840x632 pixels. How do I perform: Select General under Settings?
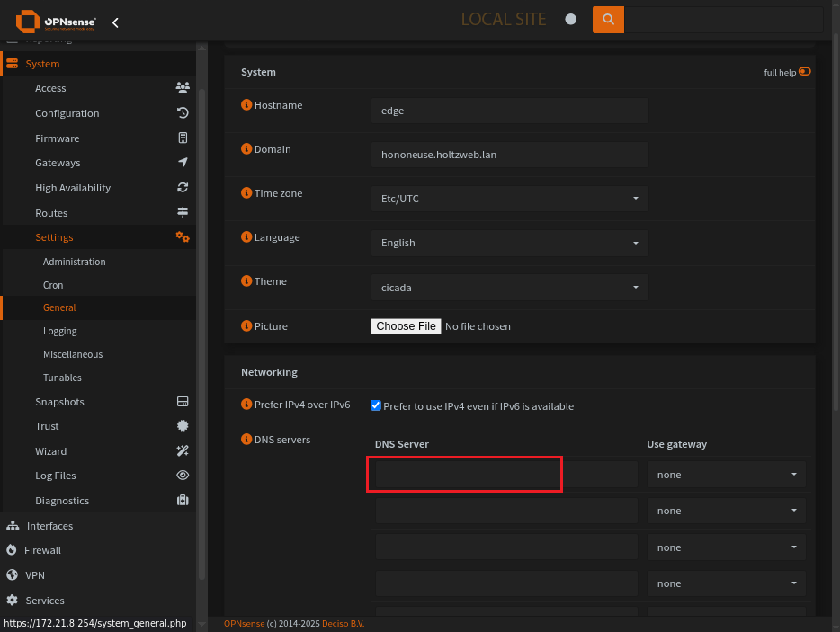[x=59, y=307]
